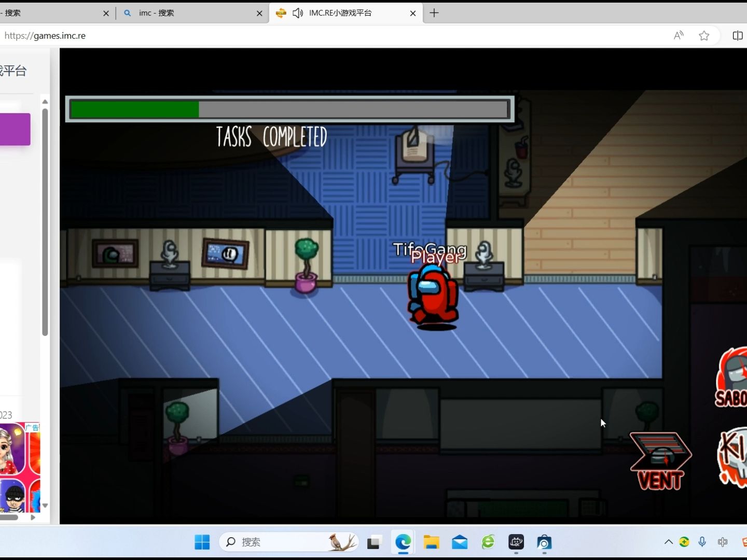Open the green e browser taskbar icon
747x560 pixels.
point(488,542)
